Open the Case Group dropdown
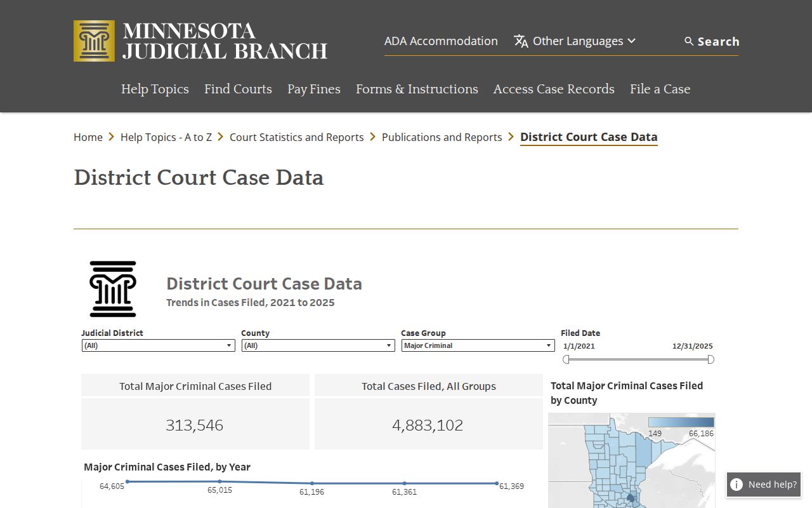The width and height of the screenshot is (812, 508). (x=478, y=345)
